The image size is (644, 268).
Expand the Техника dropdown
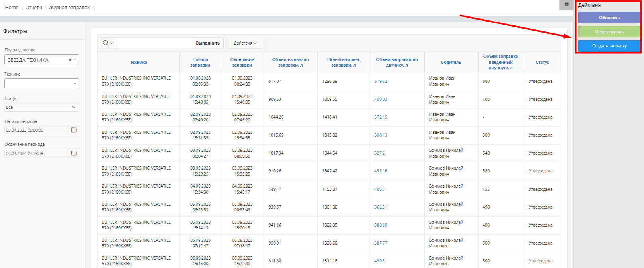pyautogui.click(x=75, y=84)
